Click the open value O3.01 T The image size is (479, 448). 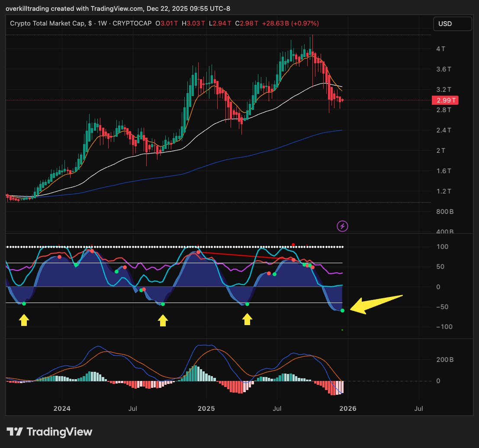point(167,23)
